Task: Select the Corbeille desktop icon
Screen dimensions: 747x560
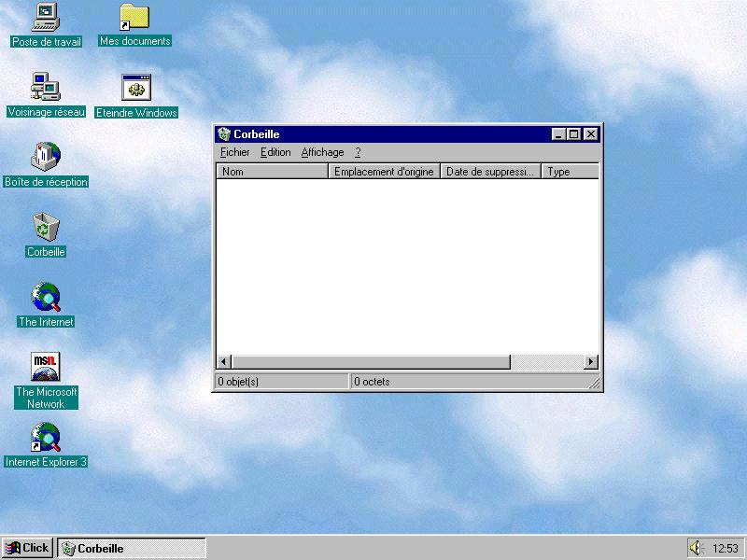Action: pyautogui.click(x=46, y=228)
